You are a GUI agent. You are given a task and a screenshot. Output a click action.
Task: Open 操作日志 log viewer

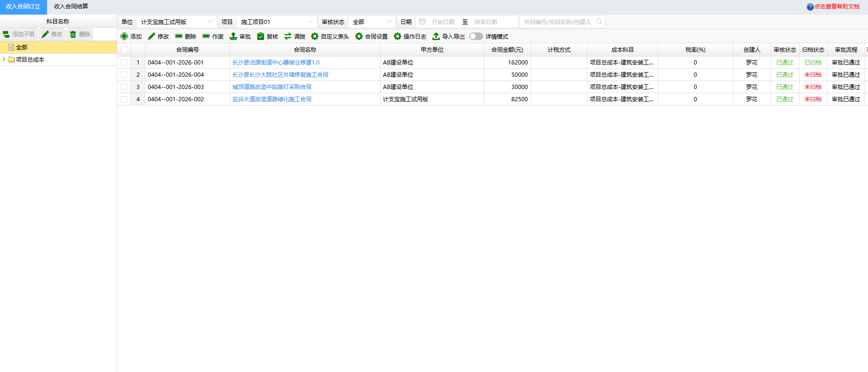tap(410, 36)
